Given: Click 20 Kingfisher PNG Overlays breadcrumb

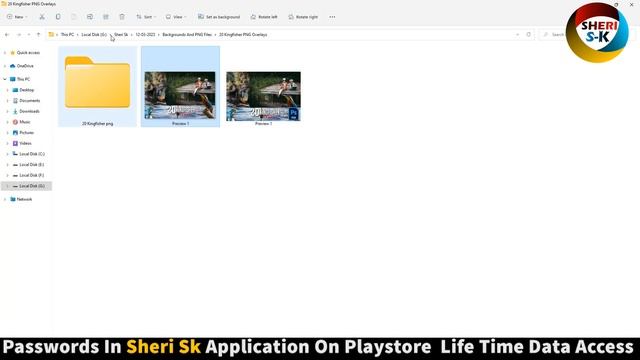Looking at the screenshot, I should pyautogui.click(x=243, y=35).
